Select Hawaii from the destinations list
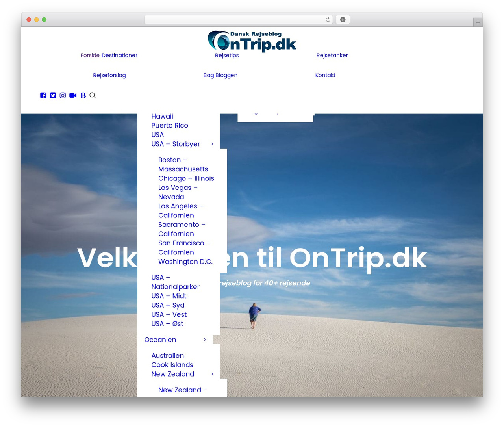 point(162,116)
